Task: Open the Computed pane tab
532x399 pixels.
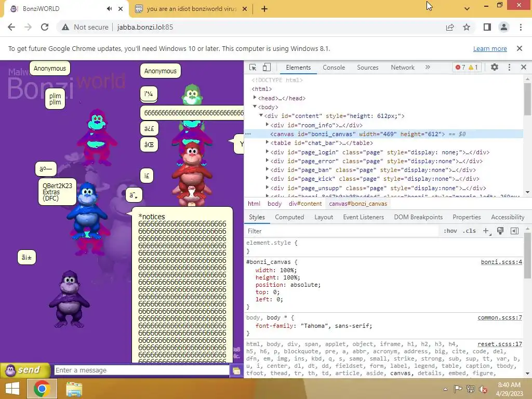Action: [x=289, y=217]
